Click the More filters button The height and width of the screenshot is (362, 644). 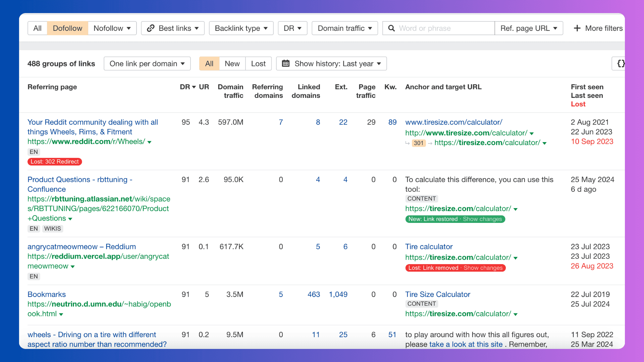pyautogui.click(x=598, y=28)
